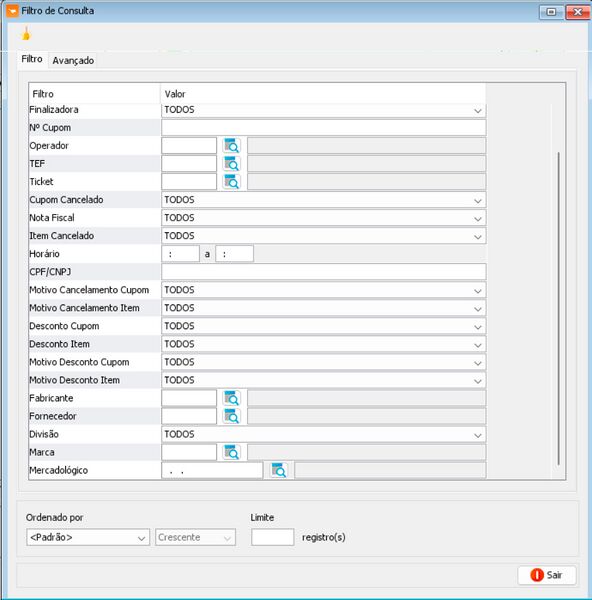Select the Filtro tab
The width and height of the screenshot is (592, 600).
(32, 59)
